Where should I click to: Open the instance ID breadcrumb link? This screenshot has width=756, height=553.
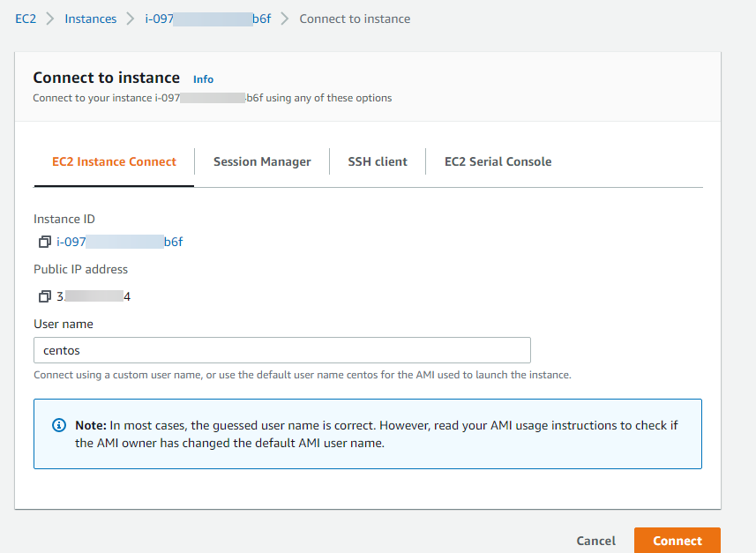tap(208, 19)
